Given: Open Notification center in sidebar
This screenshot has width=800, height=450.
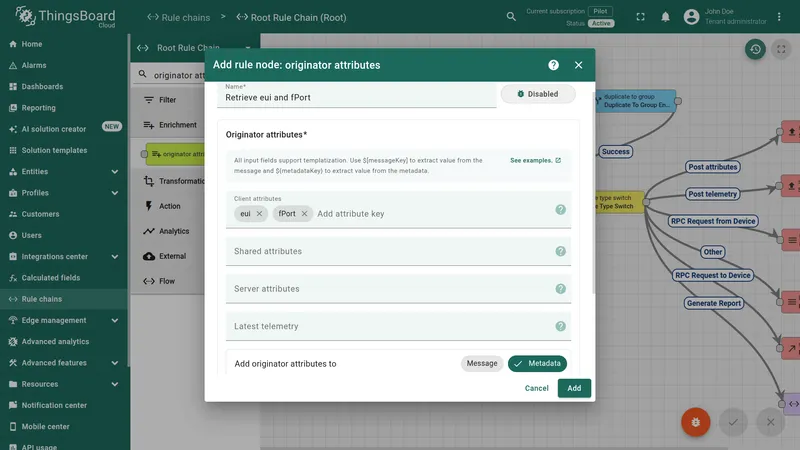Looking at the screenshot, I should pyautogui.click(x=64, y=406).
